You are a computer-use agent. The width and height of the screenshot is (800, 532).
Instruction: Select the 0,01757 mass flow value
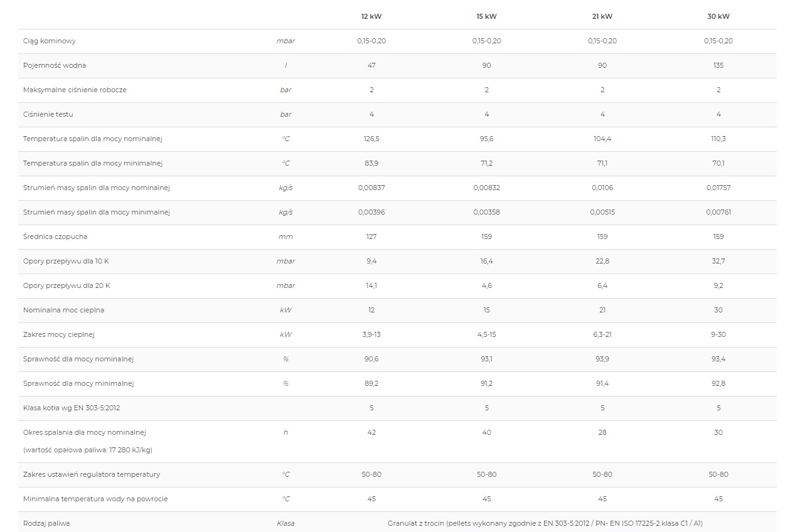[x=718, y=188]
